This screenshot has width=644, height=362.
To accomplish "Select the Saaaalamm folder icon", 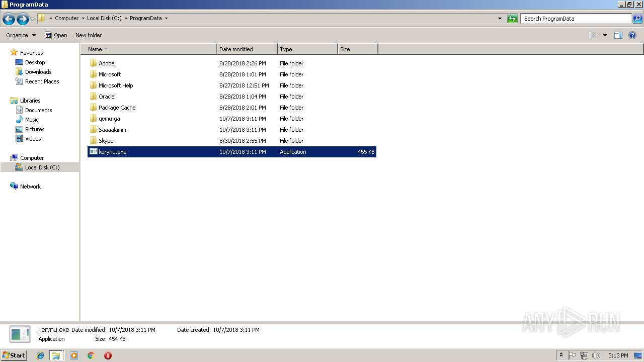I will pos(93,130).
